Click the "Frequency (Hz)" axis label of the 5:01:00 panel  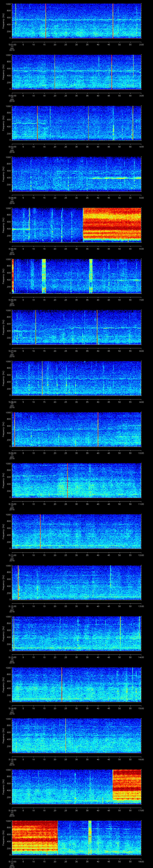pyautogui.click(x=3, y=21)
